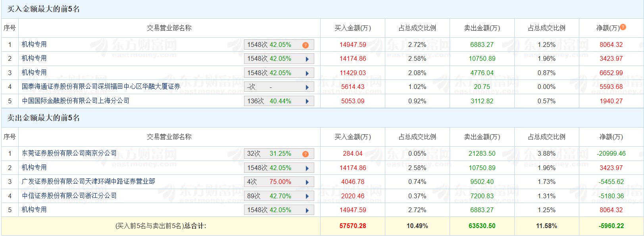Click 机构专用 in first buy-list row

click(x=34, y=44)
